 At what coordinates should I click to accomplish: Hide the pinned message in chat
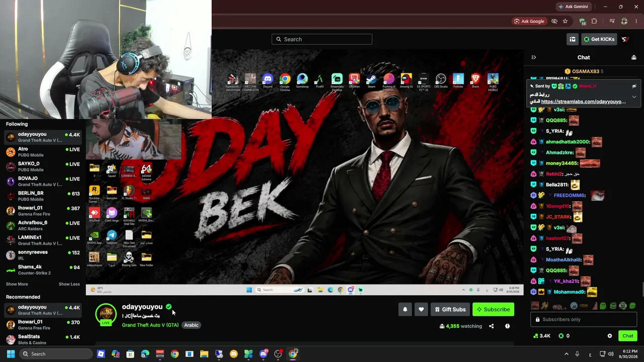pos(634,86)
